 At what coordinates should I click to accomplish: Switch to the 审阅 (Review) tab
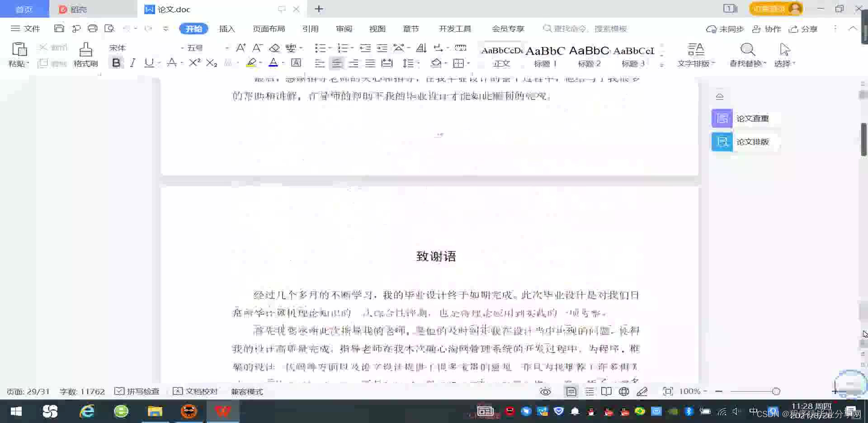[x=344, y=28]
